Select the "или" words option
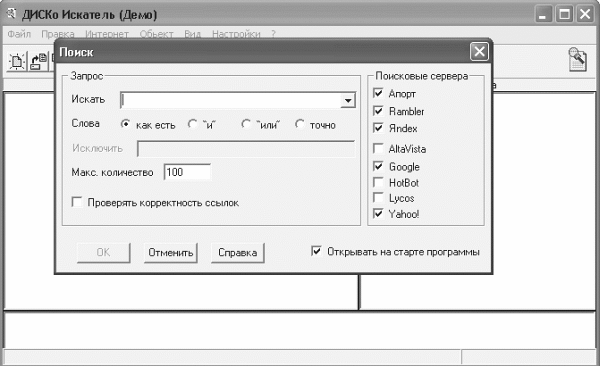The height and width of the screenshot is (366, 600). tap(246, 124)
